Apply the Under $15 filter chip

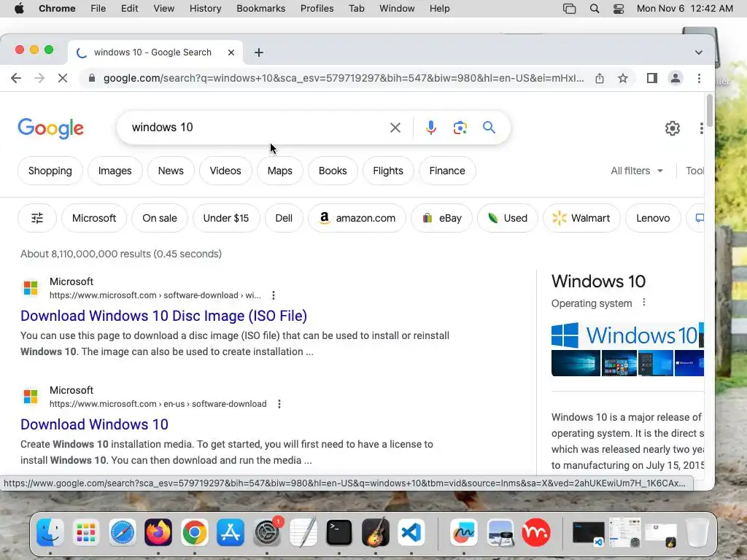(226, 218)
